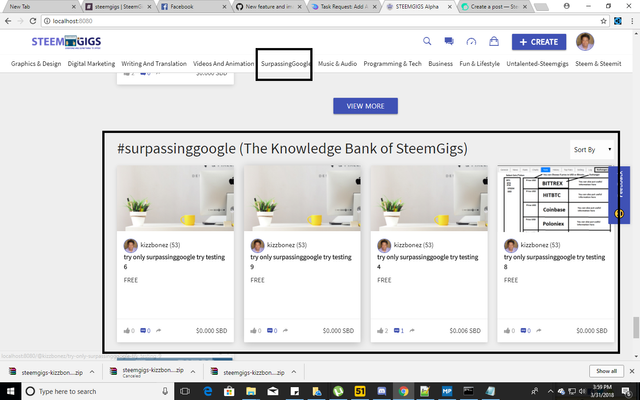Open the 'try only surpassinggoogle try testing 6' title
This screenshot has height=400, width=640.
point(174,262)
